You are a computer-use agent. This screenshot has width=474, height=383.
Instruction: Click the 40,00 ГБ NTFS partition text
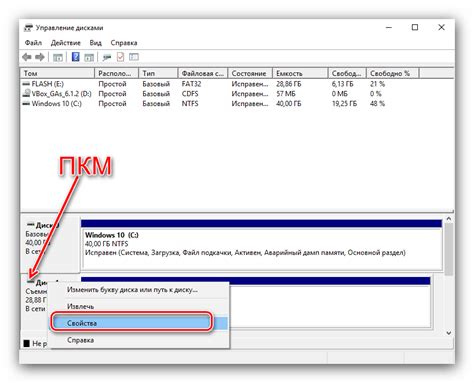[x=106, y=244]
